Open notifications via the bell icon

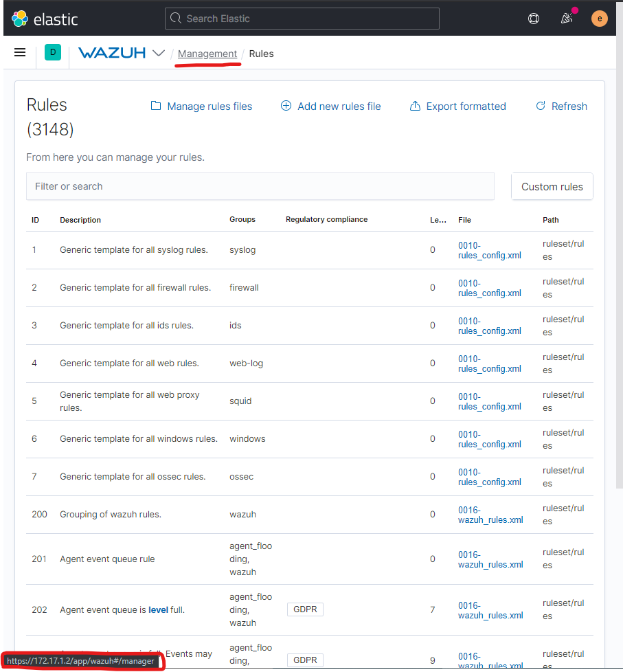click(566, 19)
